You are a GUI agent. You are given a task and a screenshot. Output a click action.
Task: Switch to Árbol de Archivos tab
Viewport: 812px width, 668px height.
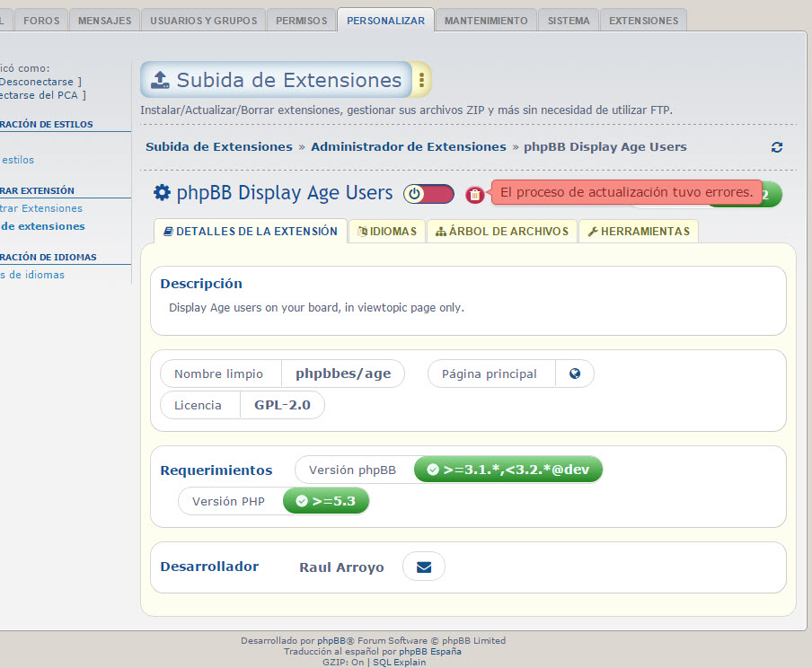click(x=502, y=232)
